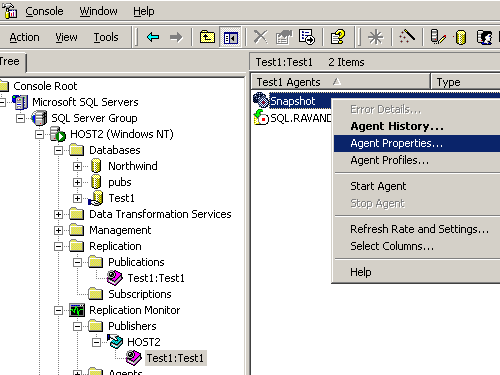The width and height of the screenshot is (500, 375).
Task: Click the Export List toolbar icon
Action: coord(307,37)
